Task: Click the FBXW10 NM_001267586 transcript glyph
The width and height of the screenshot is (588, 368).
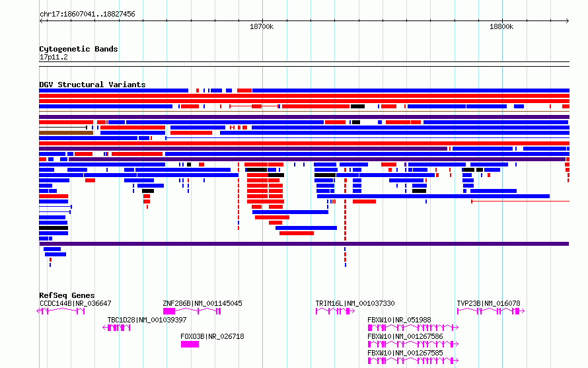Action: pyautogui.click(x=413, y=344)
